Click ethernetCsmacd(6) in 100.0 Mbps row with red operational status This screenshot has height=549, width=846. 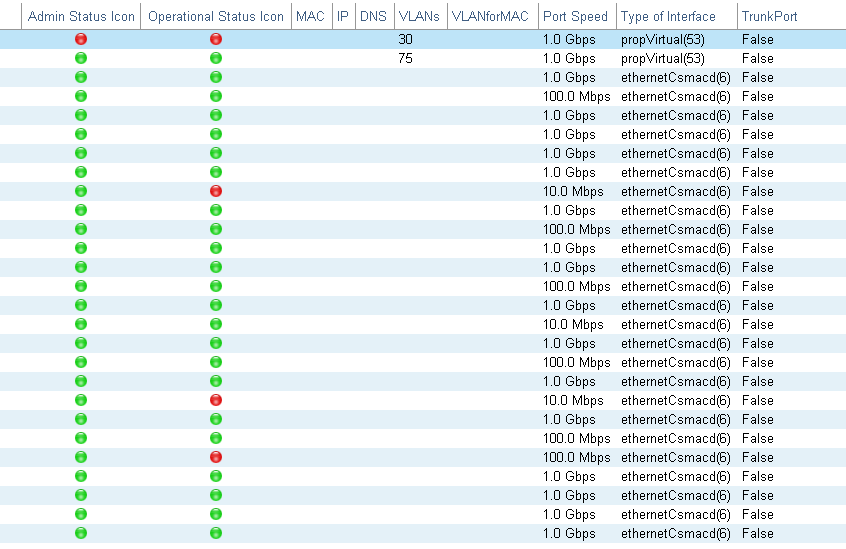676,458
